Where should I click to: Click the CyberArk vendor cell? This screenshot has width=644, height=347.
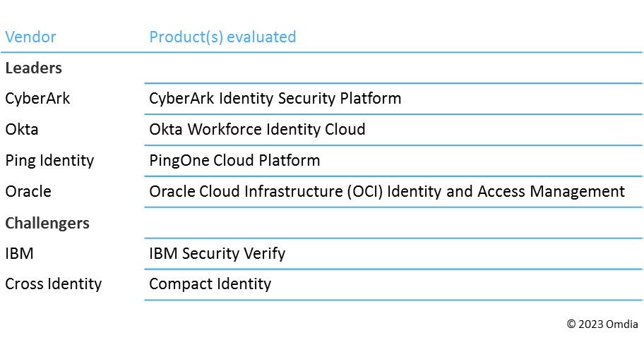click(x=38, y=99)
